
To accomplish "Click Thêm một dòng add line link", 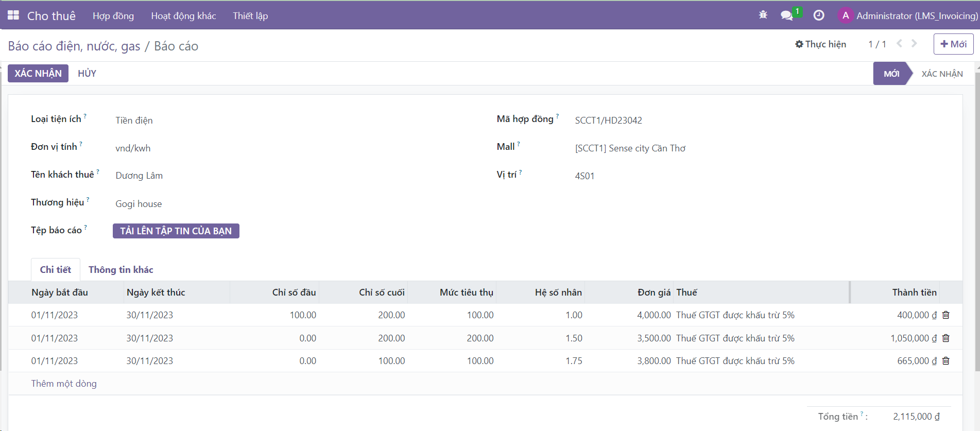I will click(64, 384).
